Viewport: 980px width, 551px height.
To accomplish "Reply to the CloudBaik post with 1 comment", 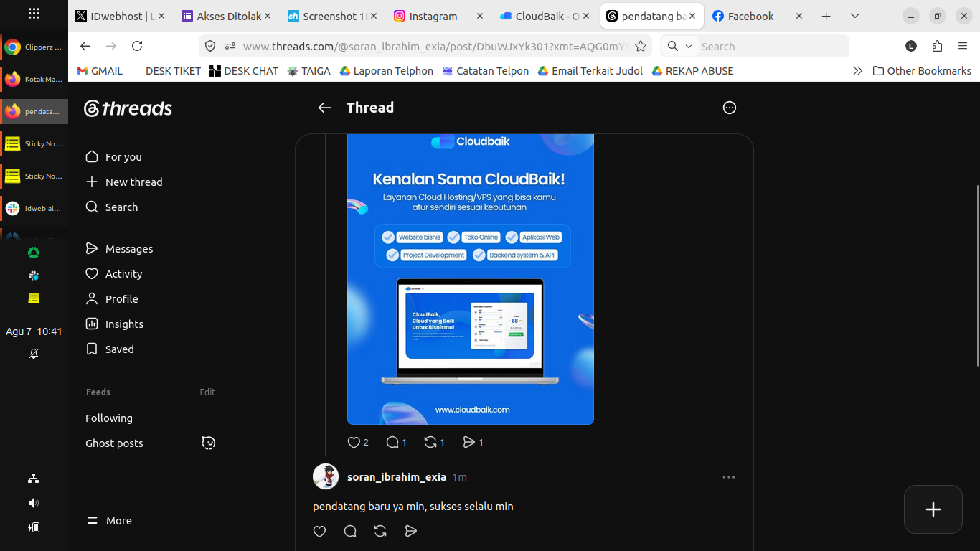I will [x=396, y=443].
